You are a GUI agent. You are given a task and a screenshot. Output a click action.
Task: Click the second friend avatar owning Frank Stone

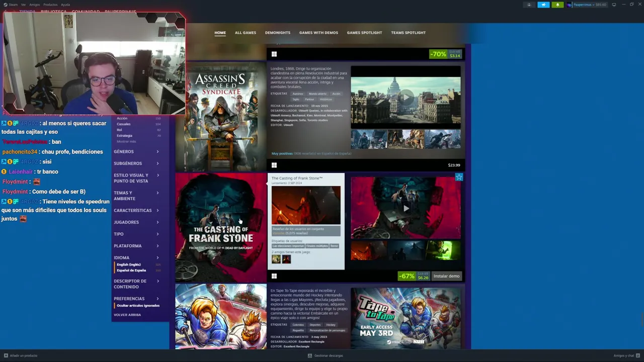286,259
